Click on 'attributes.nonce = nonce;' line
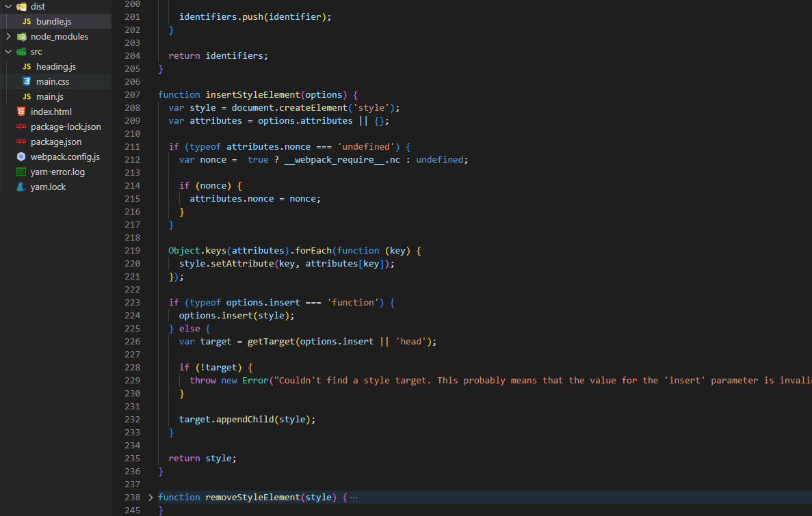This screenshot has width=812, height=516. pyautogui.click(x=255, y=199)
